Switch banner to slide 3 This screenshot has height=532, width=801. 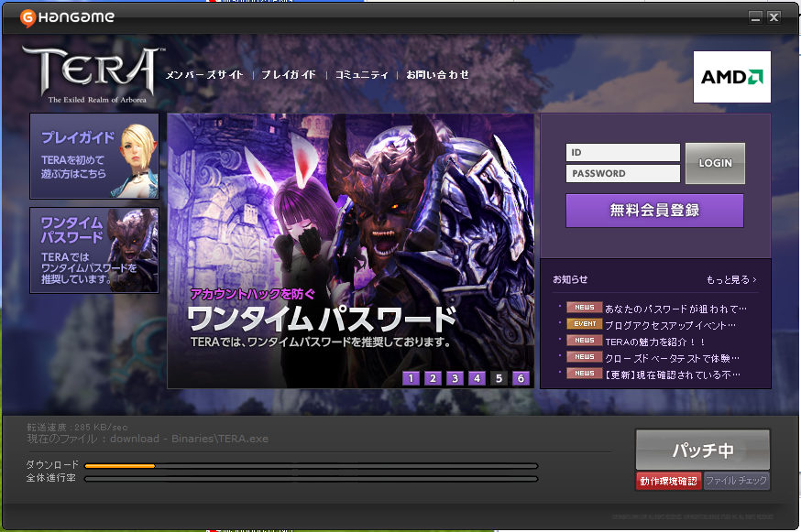point(455,378)
